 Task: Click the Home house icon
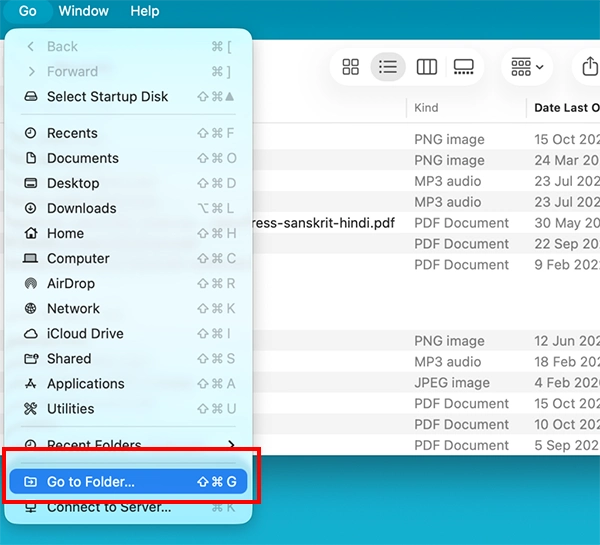(x=31, y=233)
